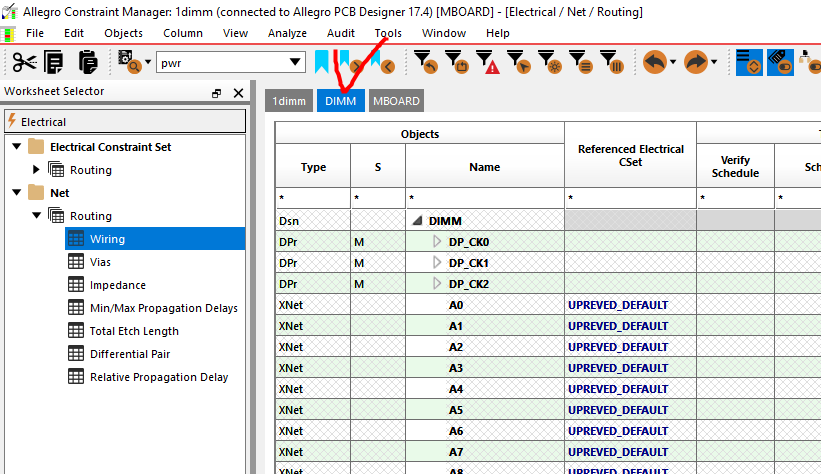Click the Cut scissors icon
This screenshot has width=821, height=474.
[x=24, y=62]
